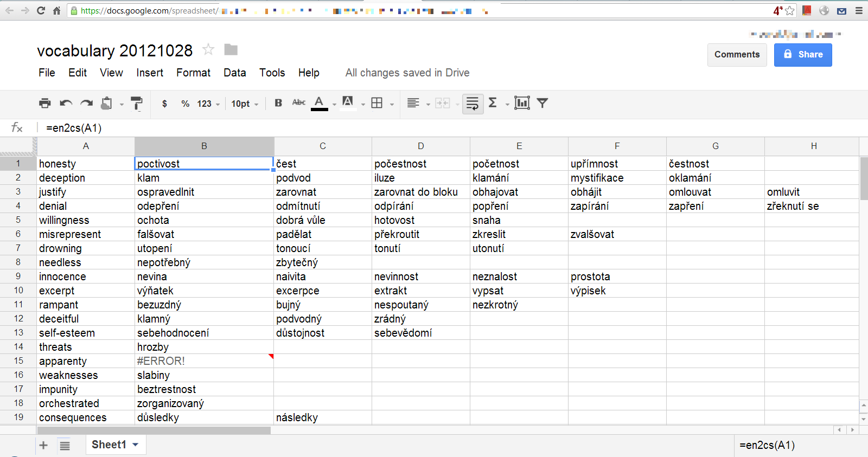Toggle strikethrough formatting
The image size is (868, 457).
point(298,102)
